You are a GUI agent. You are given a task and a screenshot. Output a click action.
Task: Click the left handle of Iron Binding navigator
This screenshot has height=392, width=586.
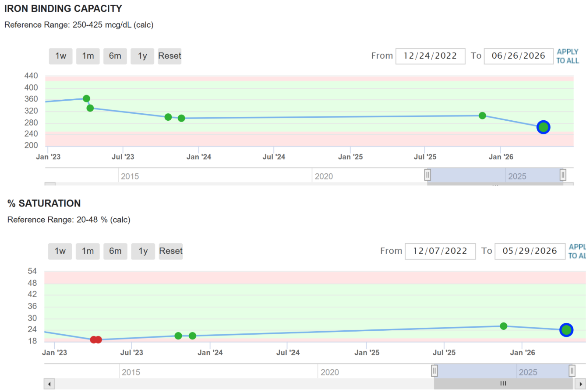point(427,175)
